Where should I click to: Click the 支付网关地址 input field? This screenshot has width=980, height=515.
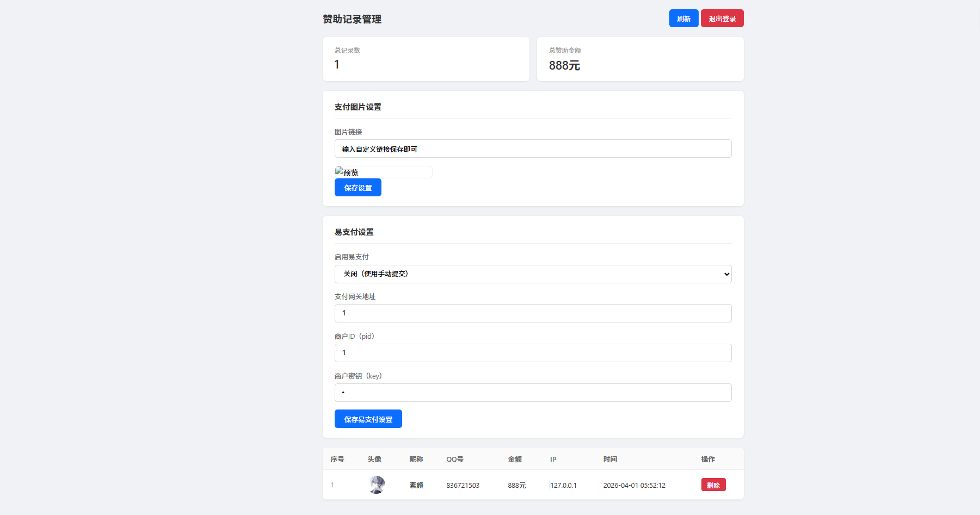click(x=533, y=313)
